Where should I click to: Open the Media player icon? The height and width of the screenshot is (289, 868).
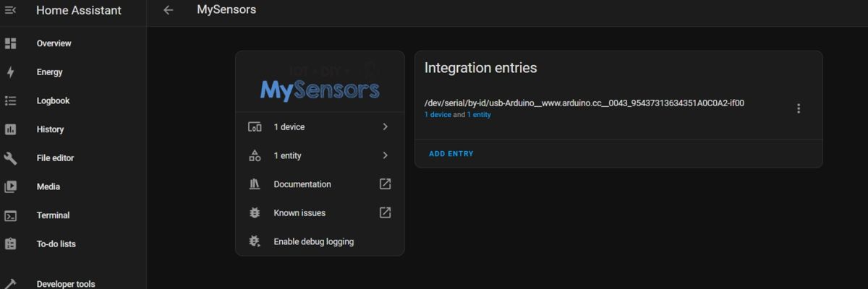11,186
